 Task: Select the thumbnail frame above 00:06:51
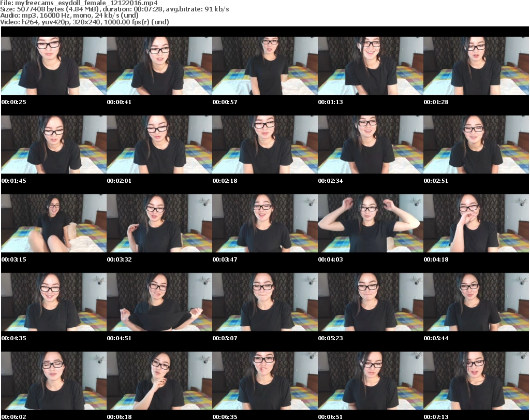pyautogui.click(x=371, y=381)
